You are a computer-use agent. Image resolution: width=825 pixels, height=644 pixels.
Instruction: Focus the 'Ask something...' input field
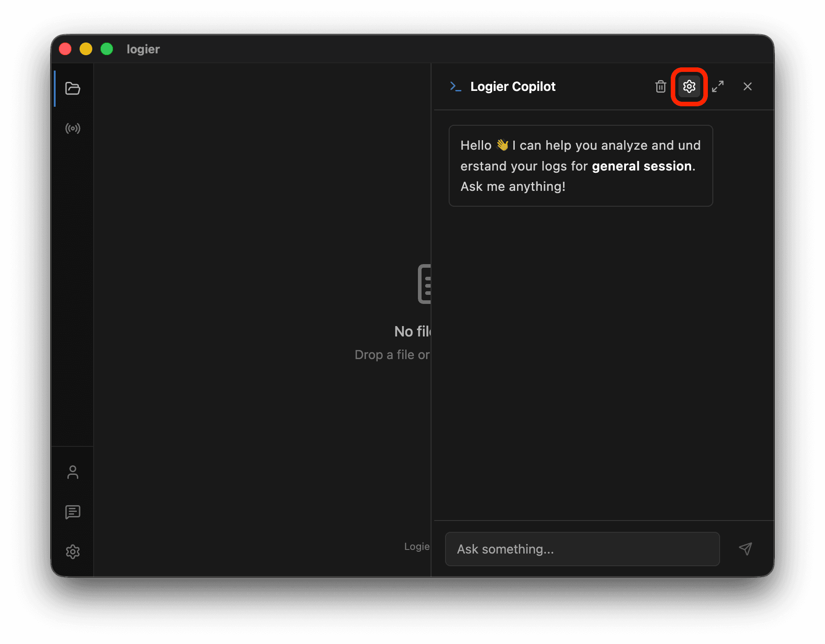point(582,549)
